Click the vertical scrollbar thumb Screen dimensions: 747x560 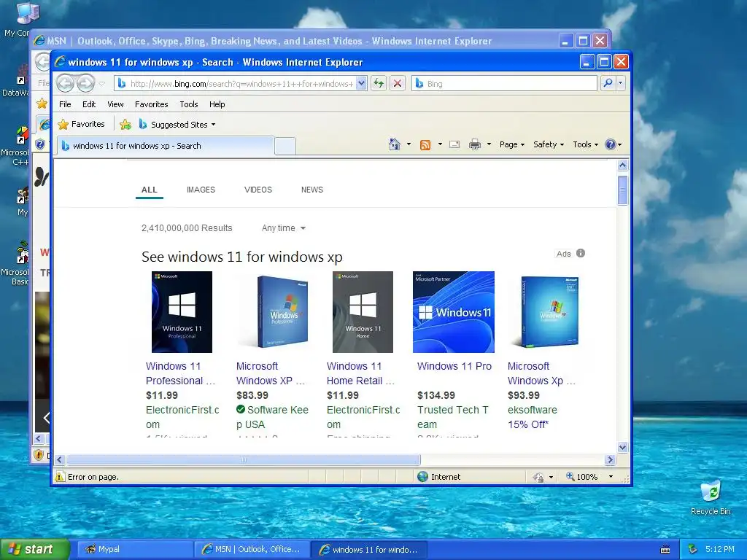[x=623, y=190]
